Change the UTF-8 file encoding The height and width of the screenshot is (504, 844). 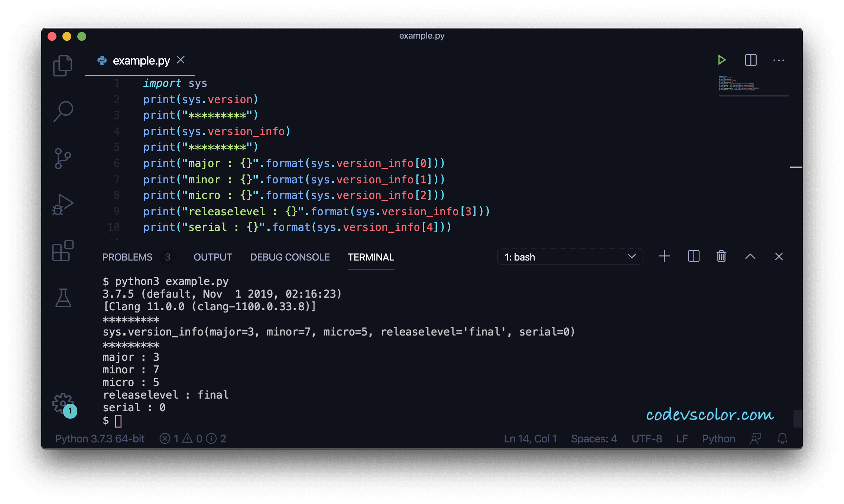(646, 439)
